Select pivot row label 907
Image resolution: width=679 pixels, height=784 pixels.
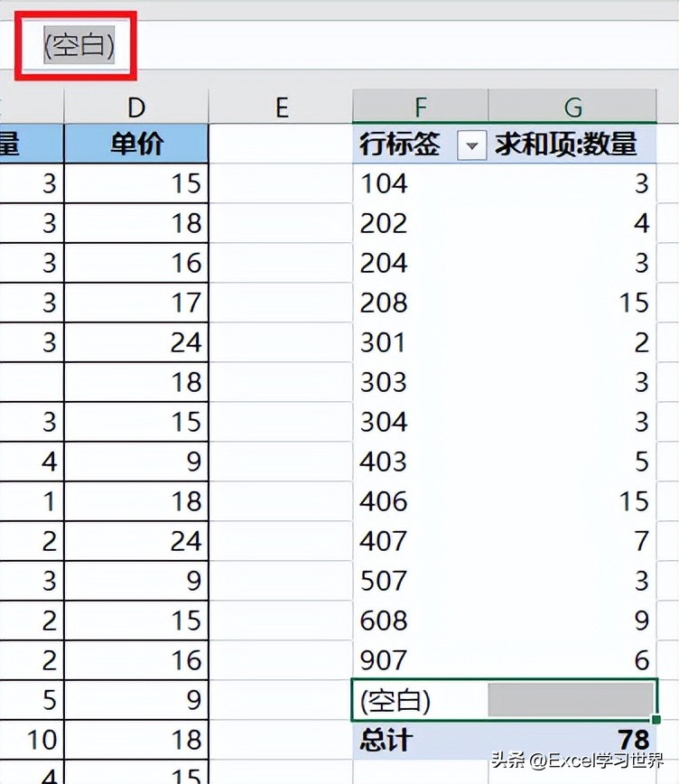(x=384, y=660)
